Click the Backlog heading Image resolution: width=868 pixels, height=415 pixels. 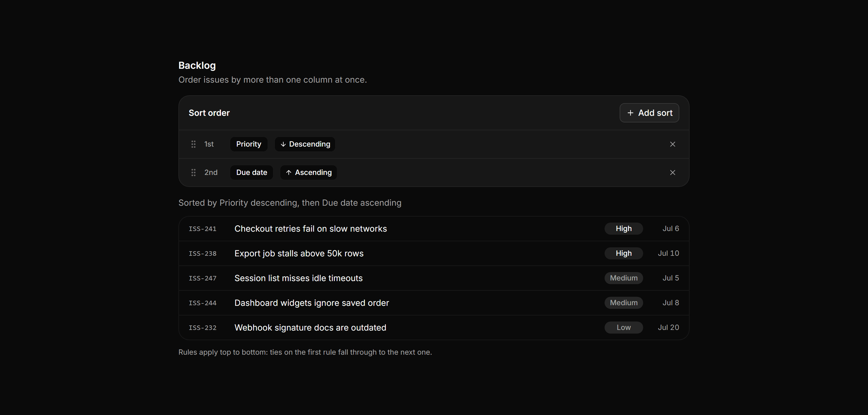[x=197, y=65]
